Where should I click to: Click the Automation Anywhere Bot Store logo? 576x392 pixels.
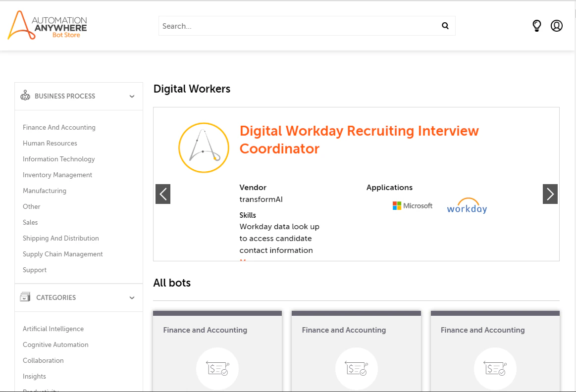(48, 25)
